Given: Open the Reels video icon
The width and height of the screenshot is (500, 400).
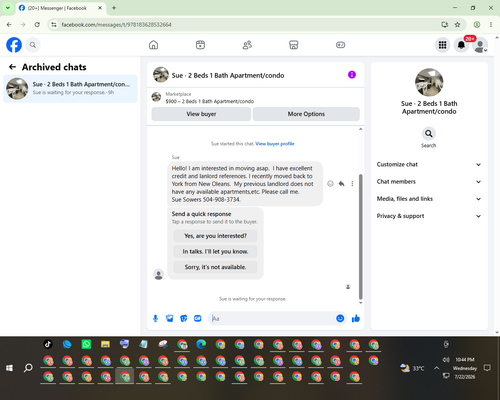Looking at the screenshot, I should click(200, 45).
